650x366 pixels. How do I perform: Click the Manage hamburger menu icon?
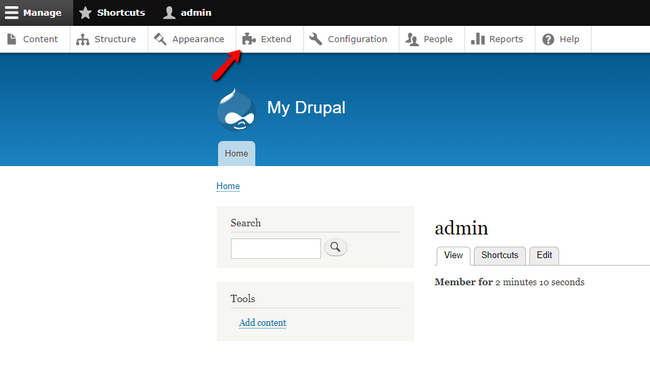pos(12,12)
